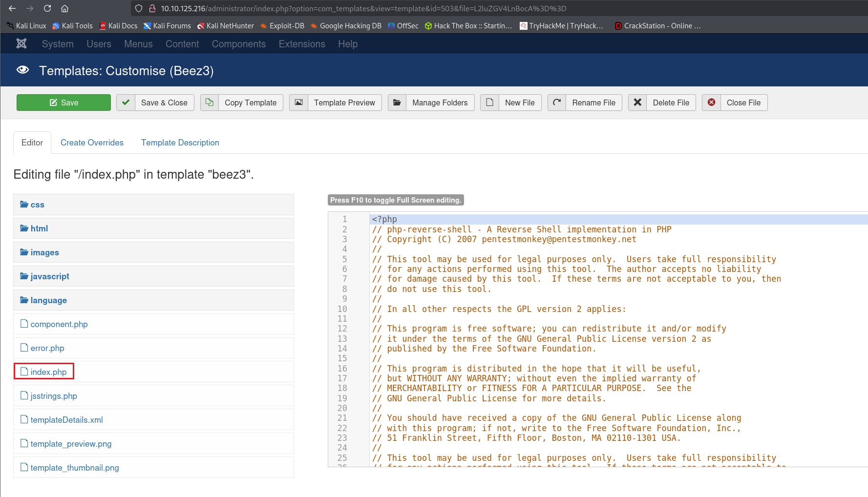Click the file icon next to template_thumbnail.png
Viewport: 868px width, 497px height.
pos(24,467)
